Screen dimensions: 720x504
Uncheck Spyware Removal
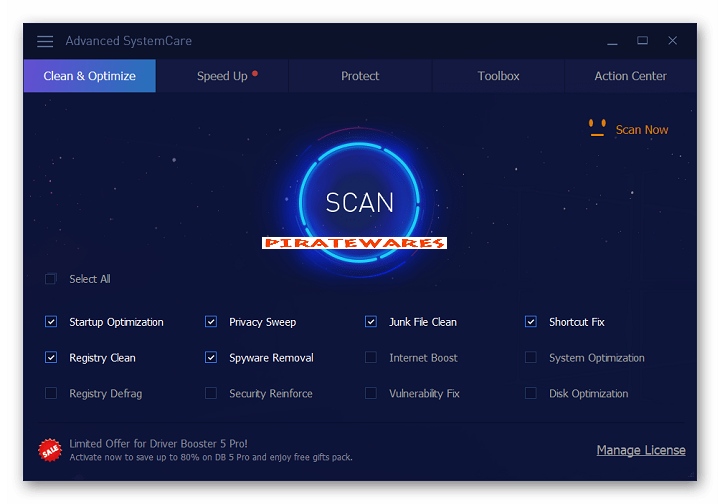211,358
